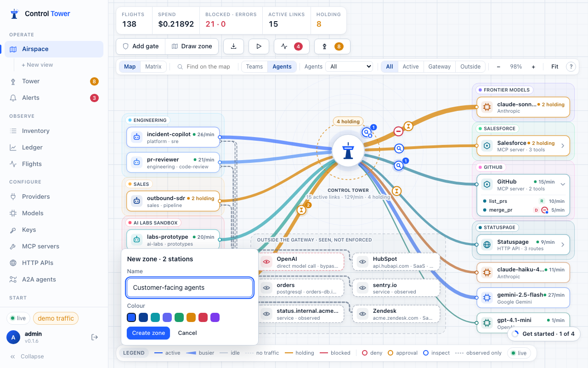Pick the orange colour swatch
Viewport: 588px width, 368px height.
tap(191, 317)
